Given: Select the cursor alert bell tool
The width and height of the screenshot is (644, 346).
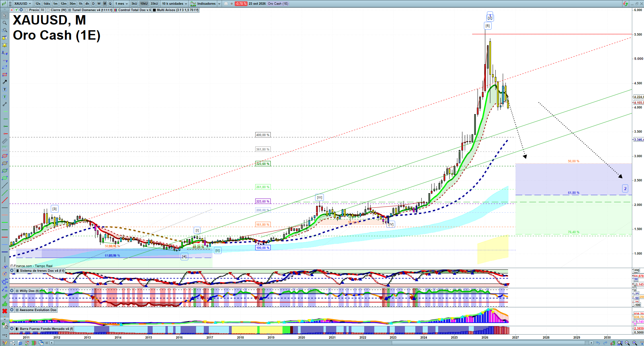Looking at the screenshot, I should [5, 38].
